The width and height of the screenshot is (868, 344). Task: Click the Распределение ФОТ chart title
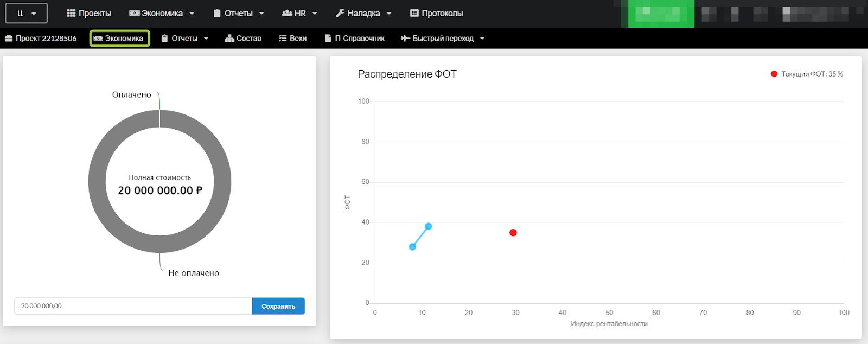click(407, 74)
